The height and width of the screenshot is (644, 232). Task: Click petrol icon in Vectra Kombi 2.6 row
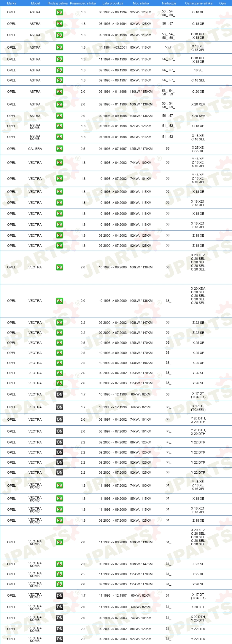click(x=59, y=584)
